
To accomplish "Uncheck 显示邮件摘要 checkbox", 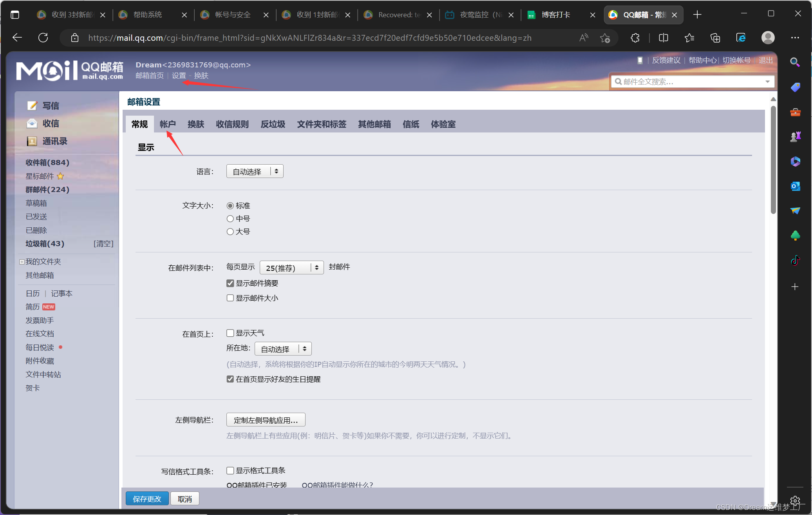I will [x=230, y=283].
